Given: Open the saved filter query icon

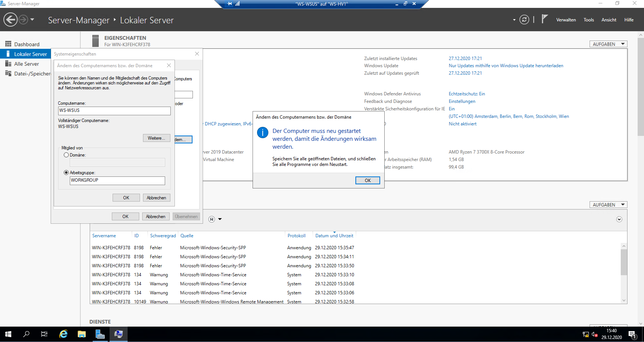Looking at the screenshot, I should point(212,219).
